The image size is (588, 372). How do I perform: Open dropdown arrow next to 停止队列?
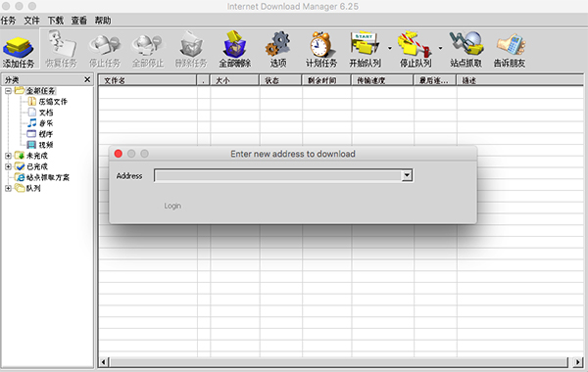[440, 48]
